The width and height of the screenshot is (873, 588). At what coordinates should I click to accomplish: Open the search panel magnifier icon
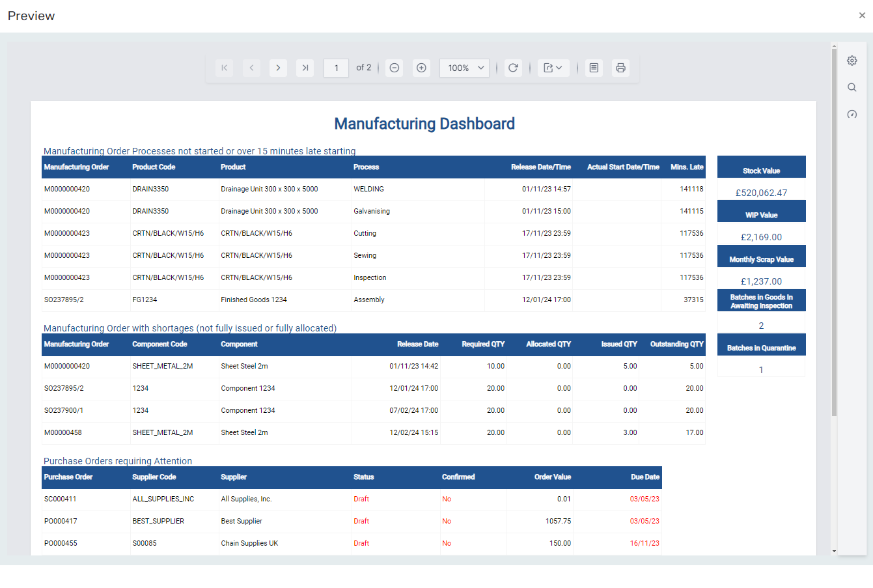852,87
